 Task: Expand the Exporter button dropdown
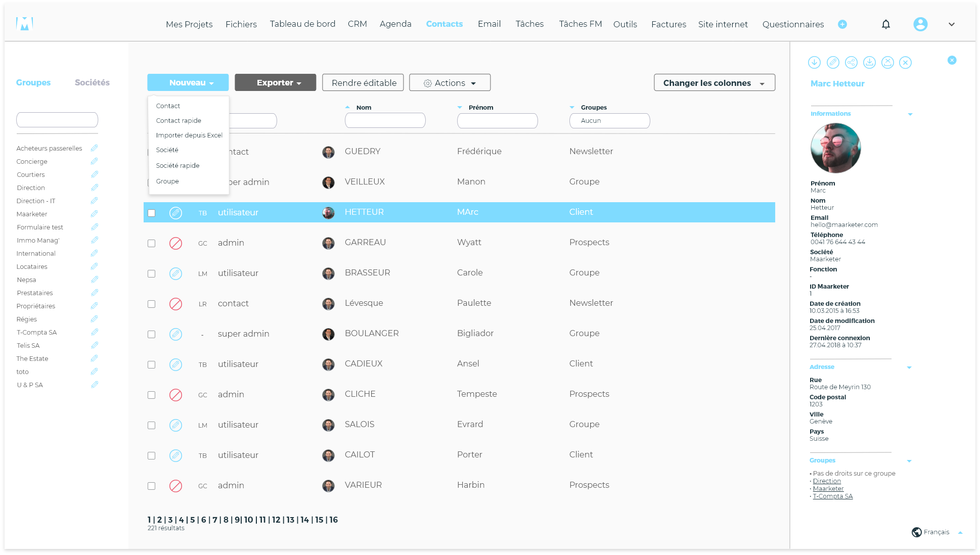[x=276, y=83]
